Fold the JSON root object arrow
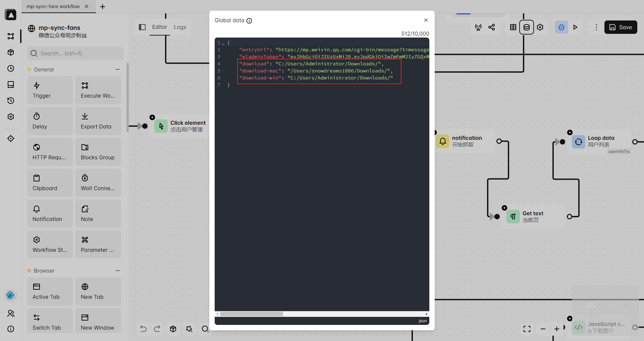The width and height of the screenshot is (644, 341). point(223,44)
